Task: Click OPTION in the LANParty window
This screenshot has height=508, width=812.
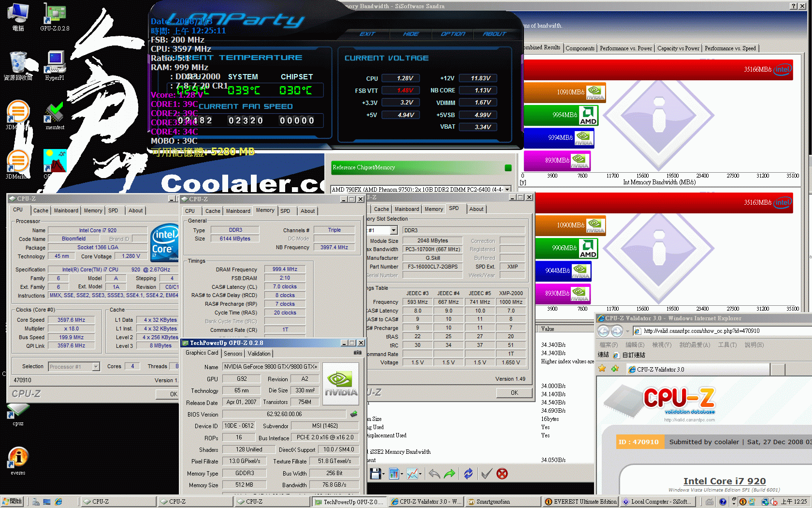Action: pos(453,34)
